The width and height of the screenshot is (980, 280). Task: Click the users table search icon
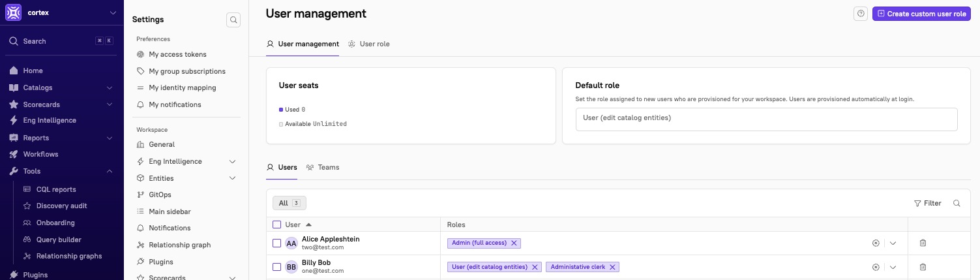[x=957, y=204]
